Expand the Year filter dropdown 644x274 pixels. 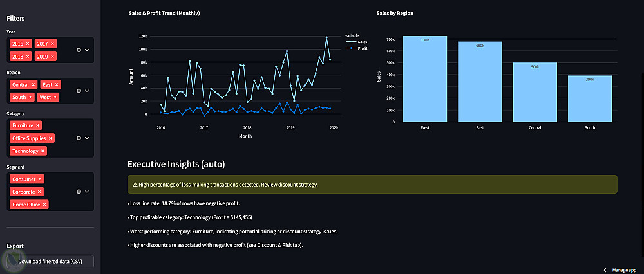pos(87,50)
